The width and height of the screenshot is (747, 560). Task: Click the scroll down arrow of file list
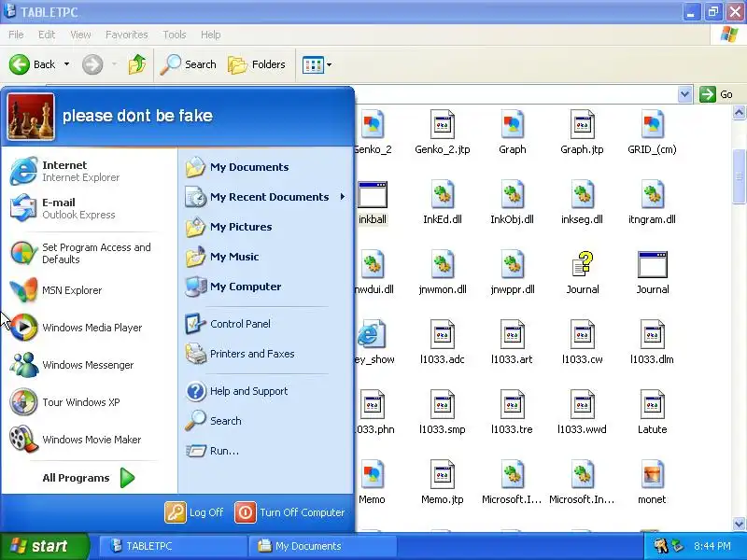(x=739, y=524)
